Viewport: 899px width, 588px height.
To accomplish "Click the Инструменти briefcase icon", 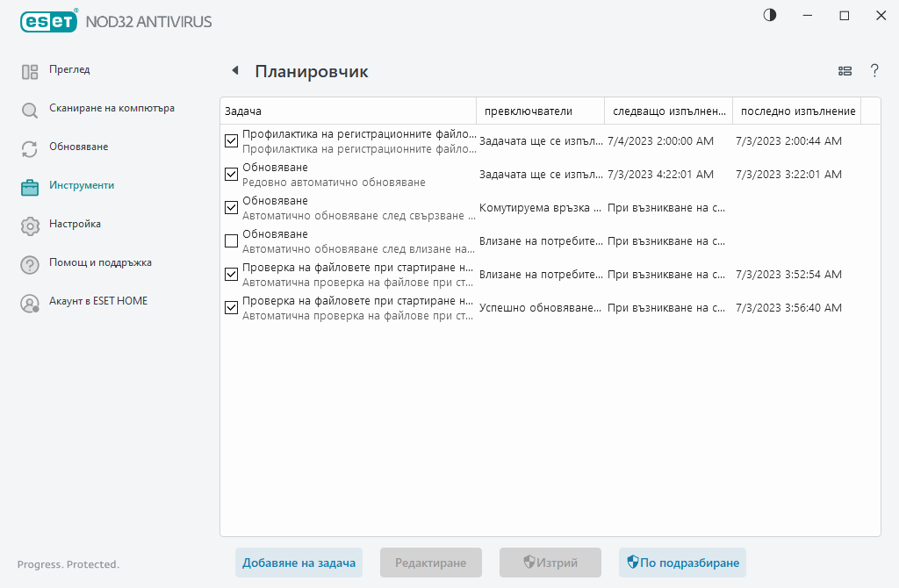I will [x=30, y=187].
